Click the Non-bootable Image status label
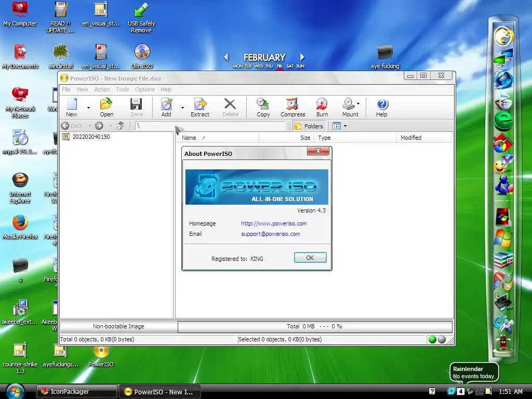This screenshot has width=532, height=399. pyautogui.click(x=118, y=326)
